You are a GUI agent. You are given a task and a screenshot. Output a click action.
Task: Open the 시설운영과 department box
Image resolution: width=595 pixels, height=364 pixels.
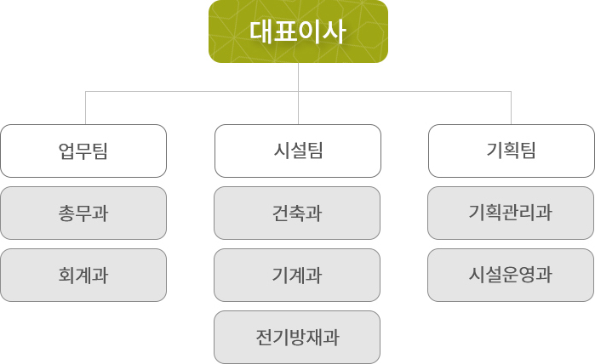tap(511, 276)
